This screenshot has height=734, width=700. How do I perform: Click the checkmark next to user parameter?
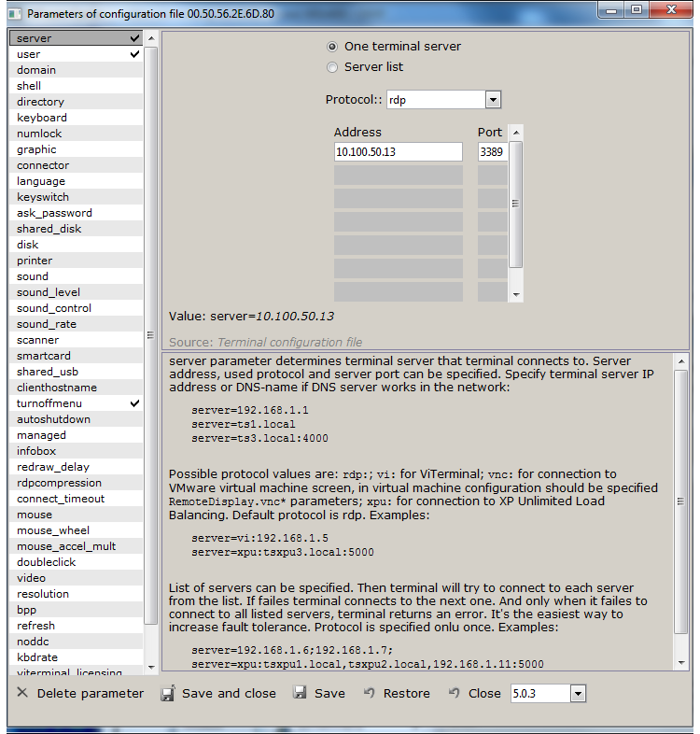135,54
